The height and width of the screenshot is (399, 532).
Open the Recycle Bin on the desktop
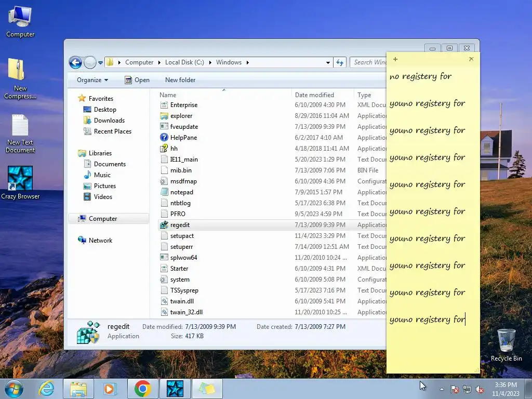[x=506, y=345]
